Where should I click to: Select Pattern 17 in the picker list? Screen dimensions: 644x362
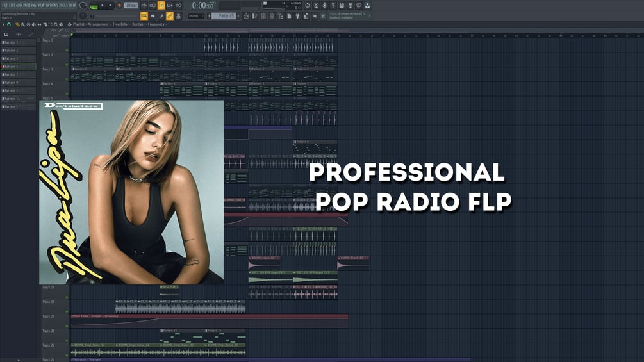[x=19, y=107]
